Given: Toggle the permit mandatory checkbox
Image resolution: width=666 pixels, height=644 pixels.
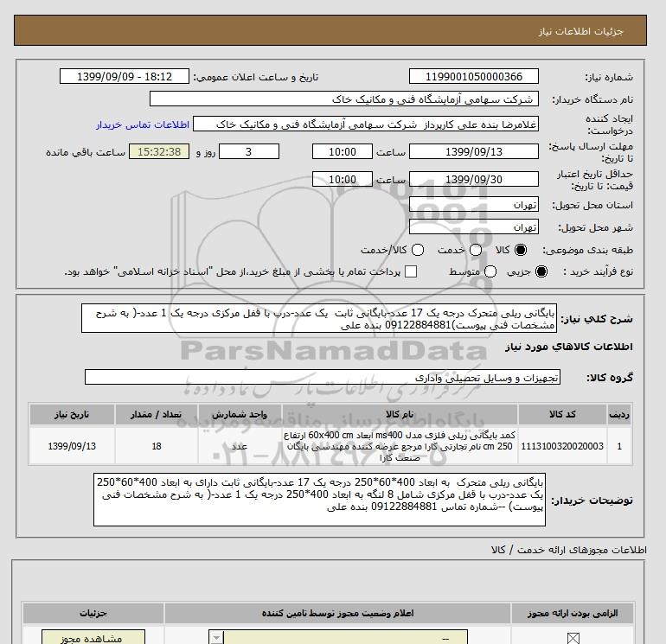Looking at the screenshot, I should coord(573,638).
